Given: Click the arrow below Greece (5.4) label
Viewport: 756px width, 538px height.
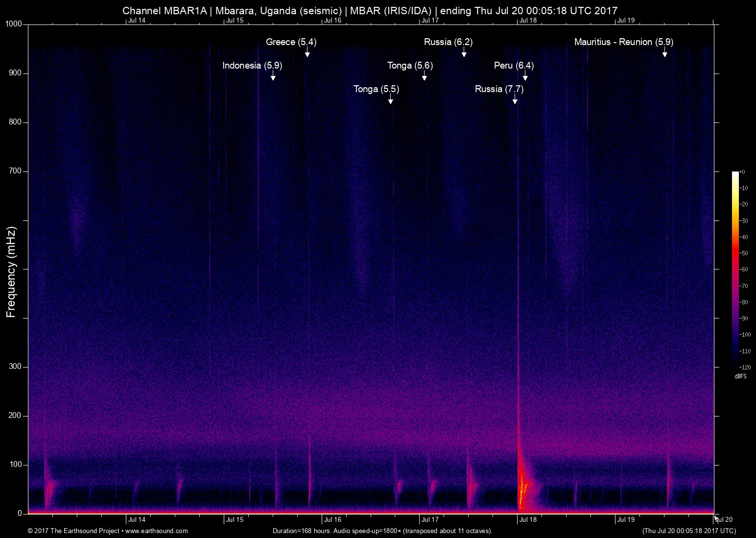Looking at the screenshot, I should pyautogui.click(x=307, y=52).
